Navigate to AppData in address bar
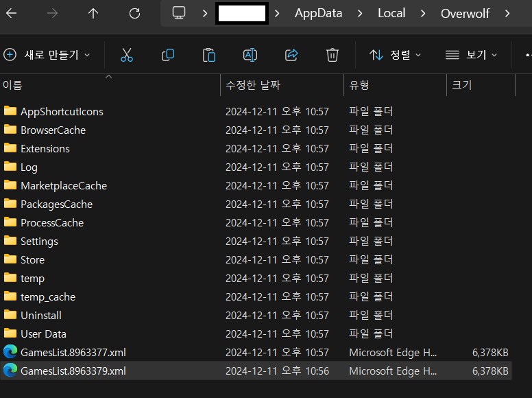This screenshot has height=398, width=532. pos(318,13)
